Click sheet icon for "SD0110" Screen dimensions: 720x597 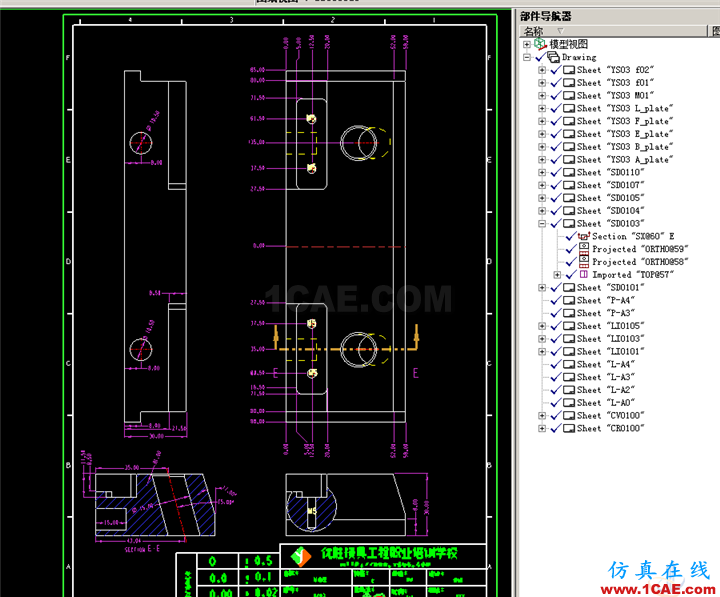(569, 172)
